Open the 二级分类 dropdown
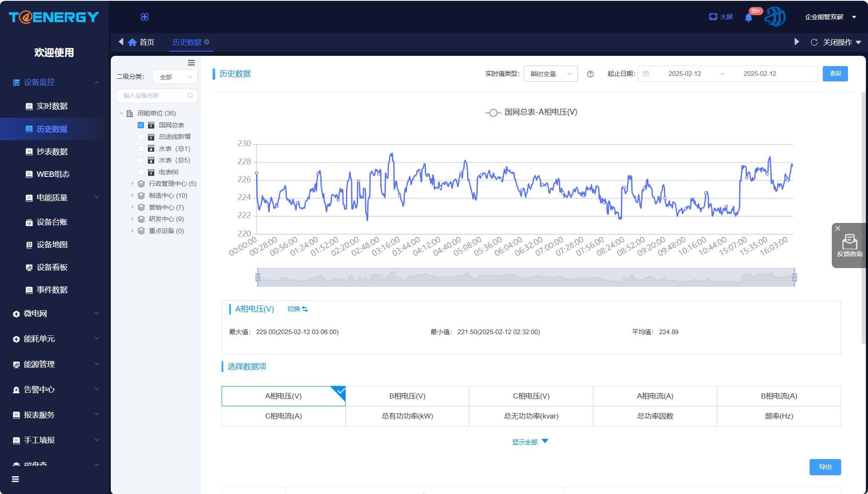The image size is (868, 494). (175, 77)
